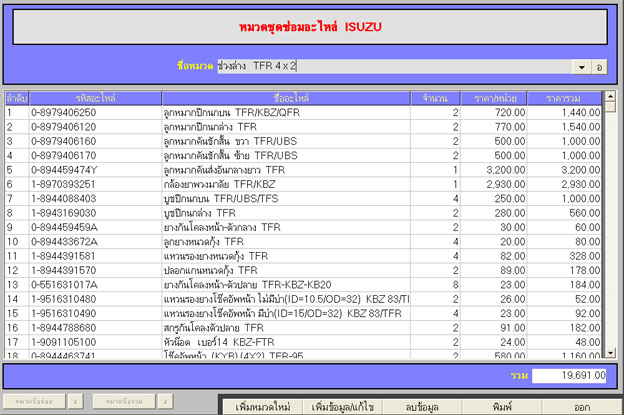Click the รวม total field 19,691.00

point(569,375)
